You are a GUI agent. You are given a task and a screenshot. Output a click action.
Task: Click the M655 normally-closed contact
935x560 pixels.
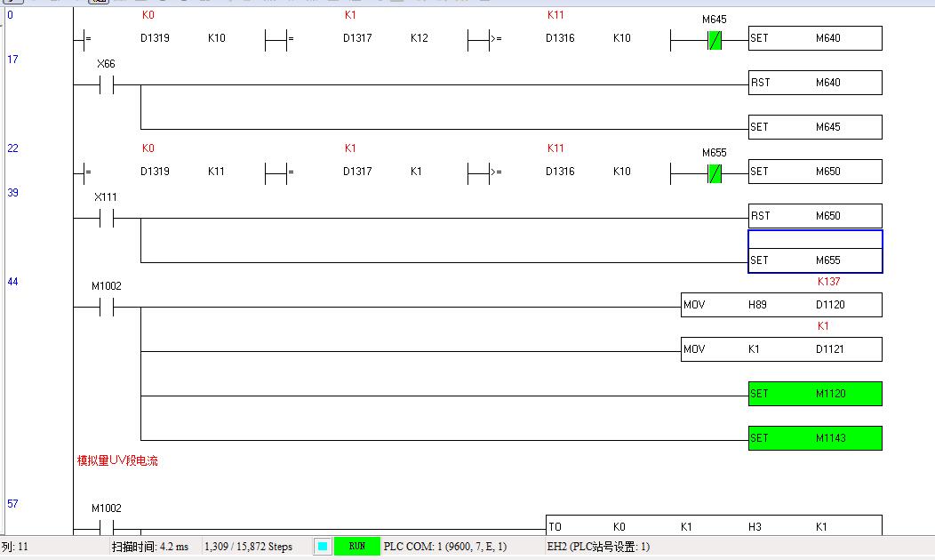[x=714, y=174]
